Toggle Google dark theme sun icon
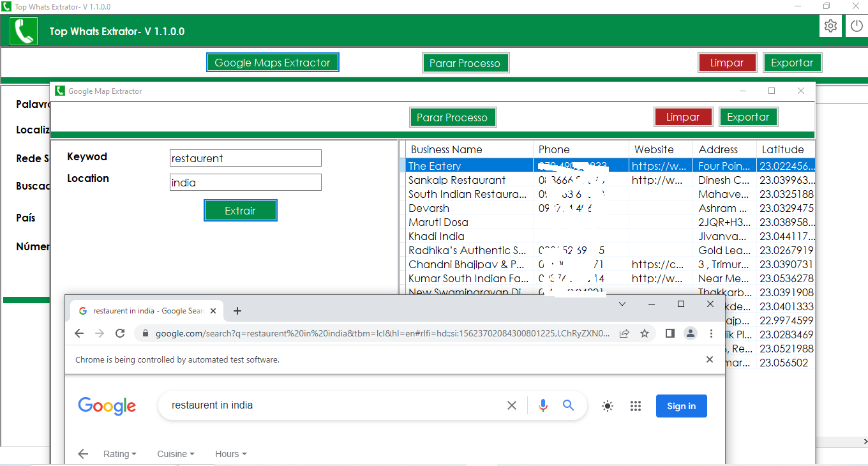 pos(608,406)
